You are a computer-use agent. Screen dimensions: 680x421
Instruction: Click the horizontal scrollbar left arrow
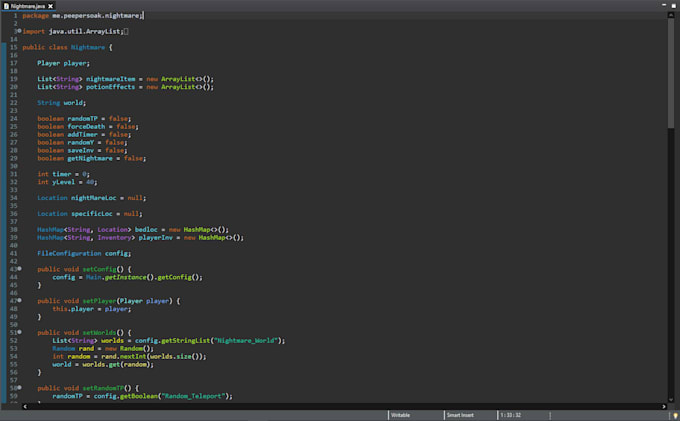tap(25, 407)
